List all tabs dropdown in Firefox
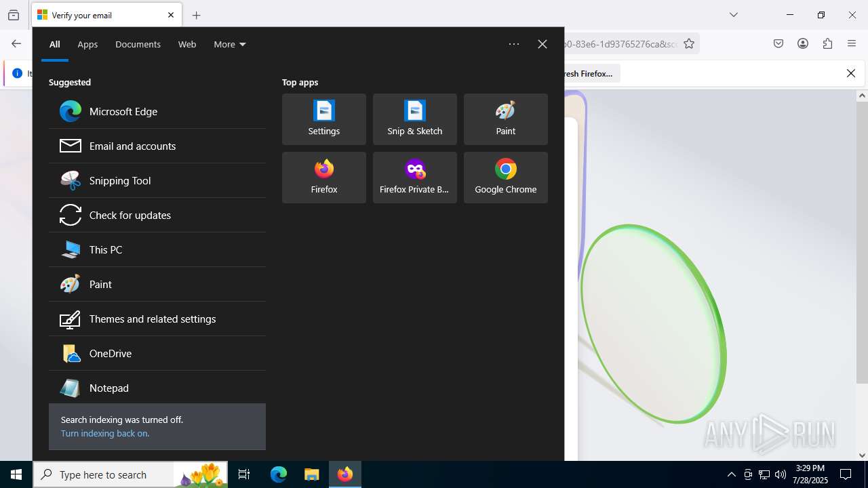The height and width of the screenshot is (488, 868). (x=733, y=15)
